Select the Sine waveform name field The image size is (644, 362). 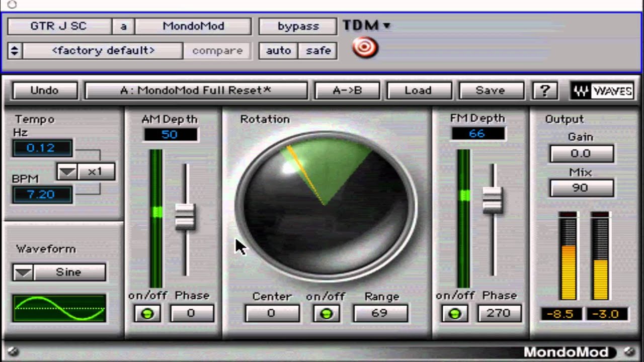(69, 273)
